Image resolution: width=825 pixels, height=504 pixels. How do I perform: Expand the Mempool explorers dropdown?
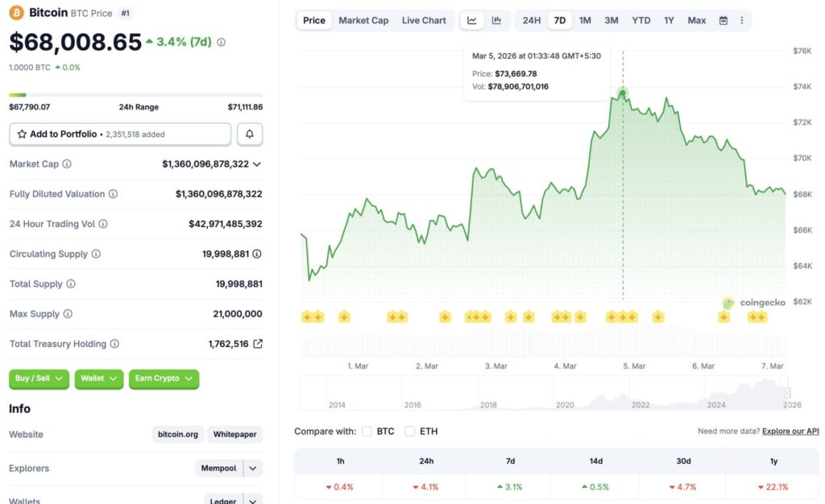253,468
